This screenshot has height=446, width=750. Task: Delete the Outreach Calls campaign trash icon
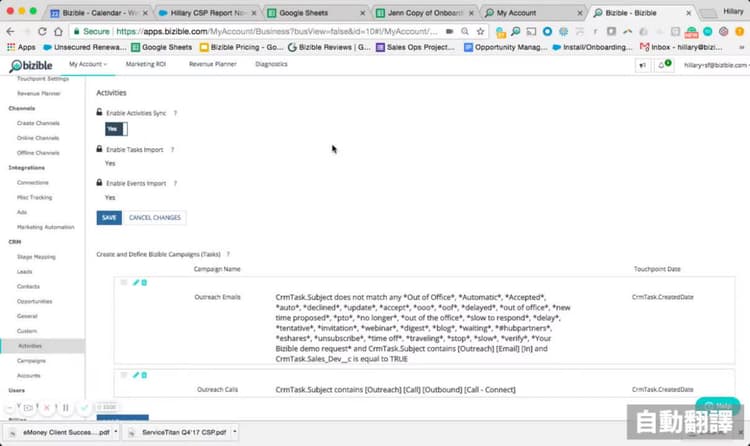pyautogui.click(x=144, y=375)
